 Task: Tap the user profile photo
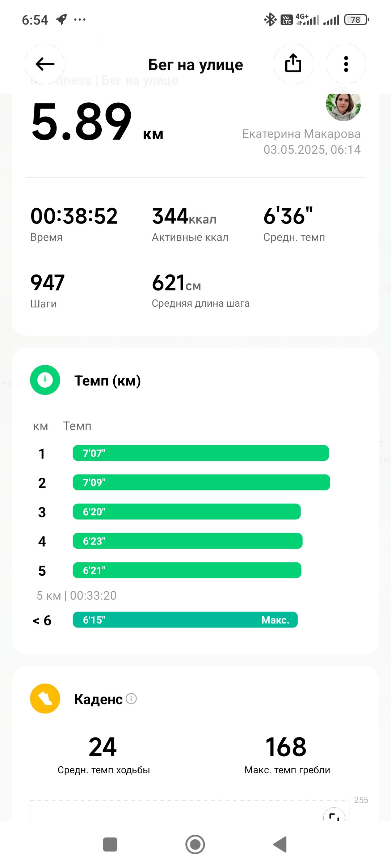tap(344, 105)
